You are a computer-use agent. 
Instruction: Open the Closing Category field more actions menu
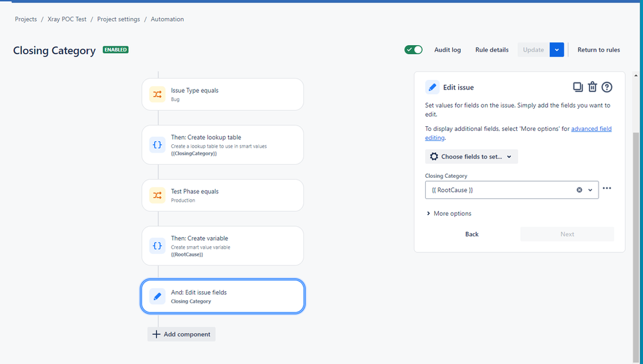click(607, 188)
